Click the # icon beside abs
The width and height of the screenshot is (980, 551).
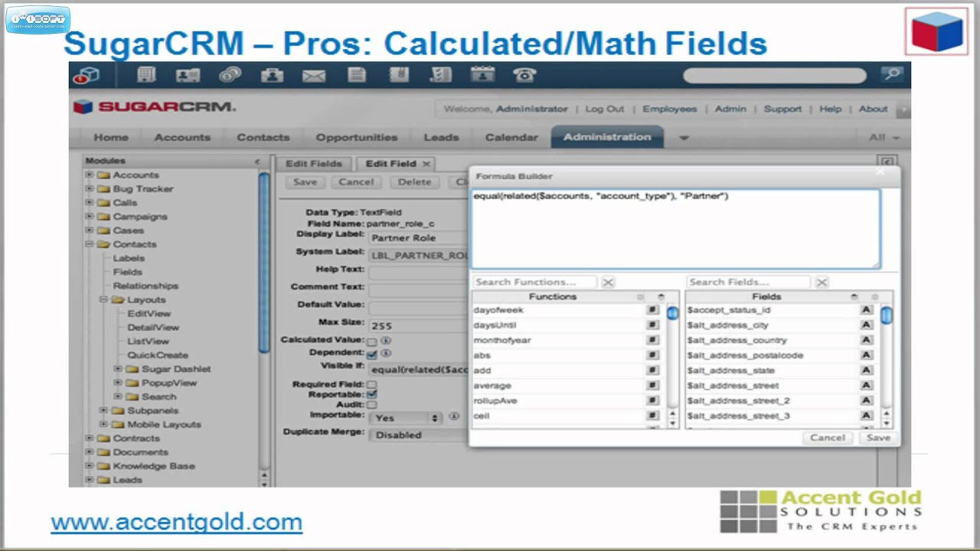652,355
